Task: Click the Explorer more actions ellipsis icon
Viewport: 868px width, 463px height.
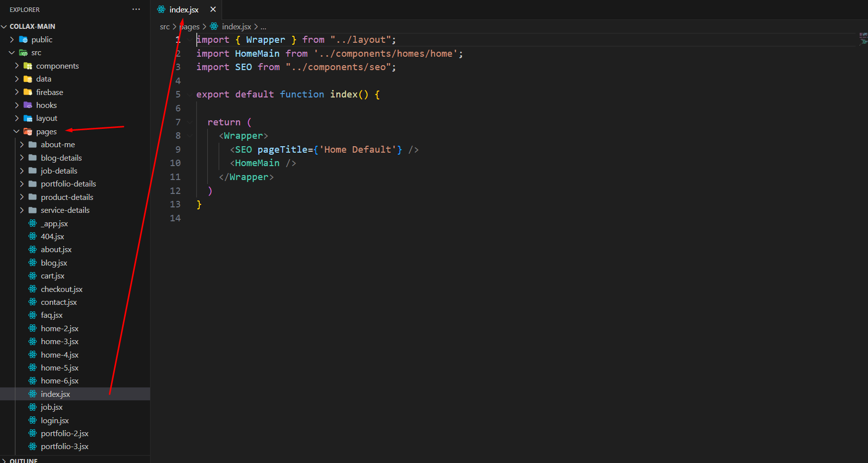Action: point(136,9)
